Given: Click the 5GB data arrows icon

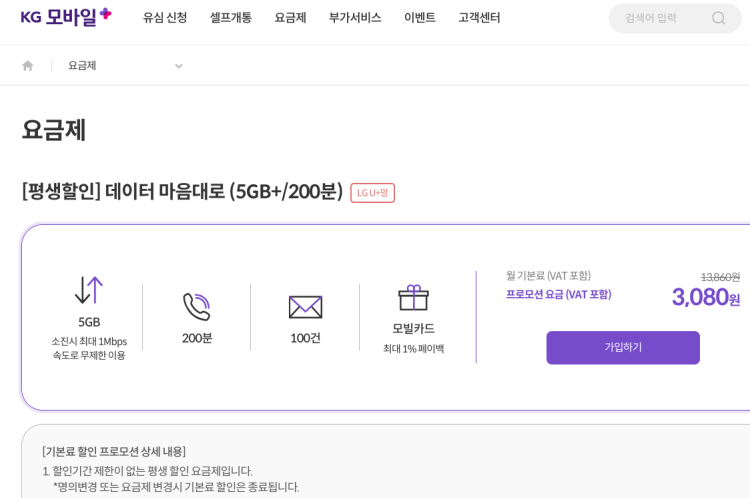Looking at the screenshot, I should coord(89,291).
